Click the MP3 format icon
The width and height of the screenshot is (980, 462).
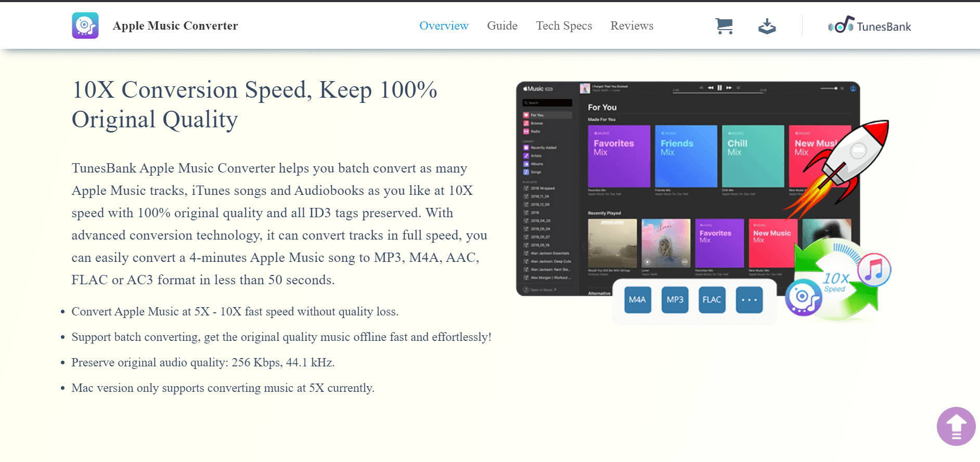[x=675, y=300]
